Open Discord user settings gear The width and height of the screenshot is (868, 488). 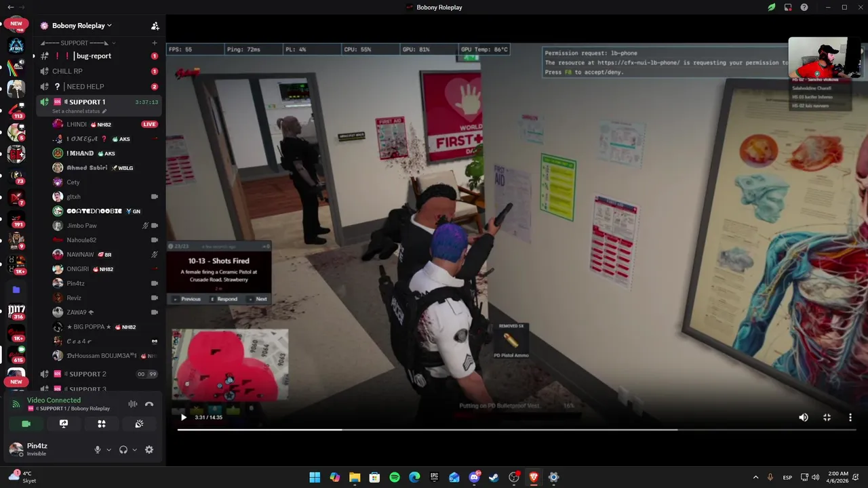149,449
